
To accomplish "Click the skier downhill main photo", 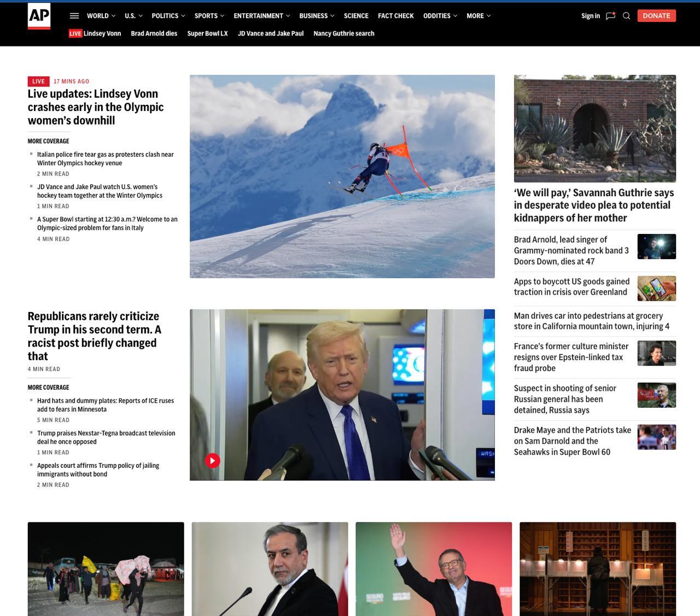I will point(342,176).
